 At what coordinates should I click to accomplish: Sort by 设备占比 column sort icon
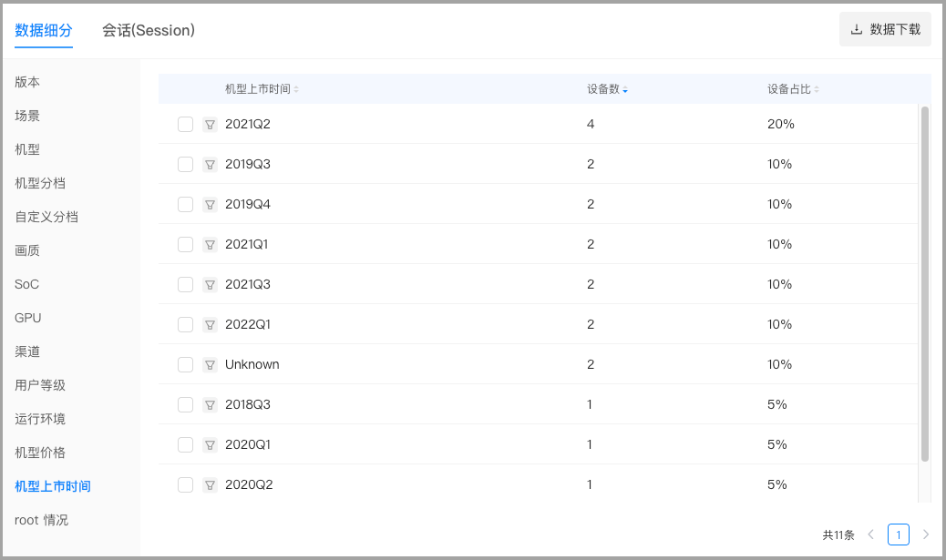817,89
